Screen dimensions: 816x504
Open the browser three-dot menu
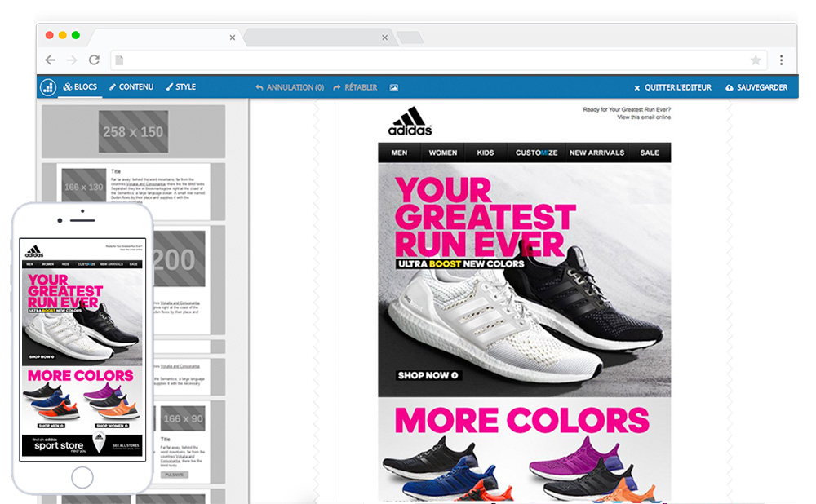(x=781, y=60)
